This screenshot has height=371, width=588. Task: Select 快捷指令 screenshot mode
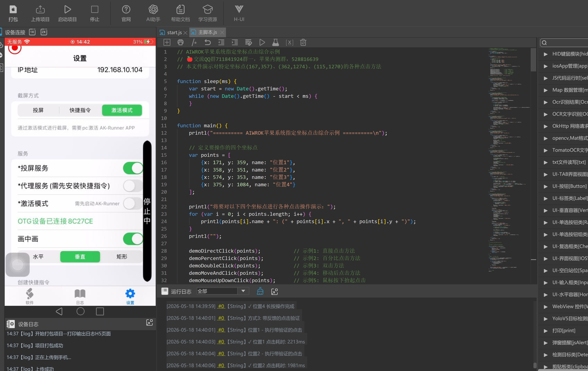click(80, 110)
